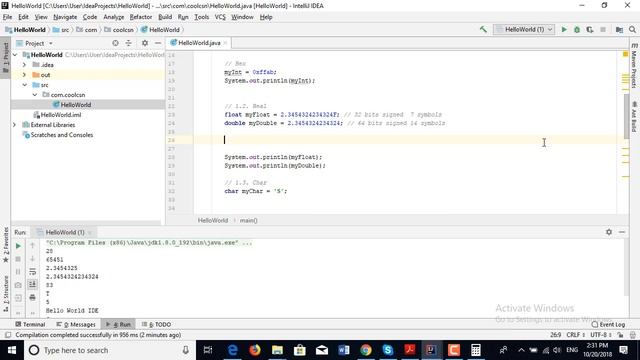
Task: Start debugging with the bug icon
Action: [577, 29]
